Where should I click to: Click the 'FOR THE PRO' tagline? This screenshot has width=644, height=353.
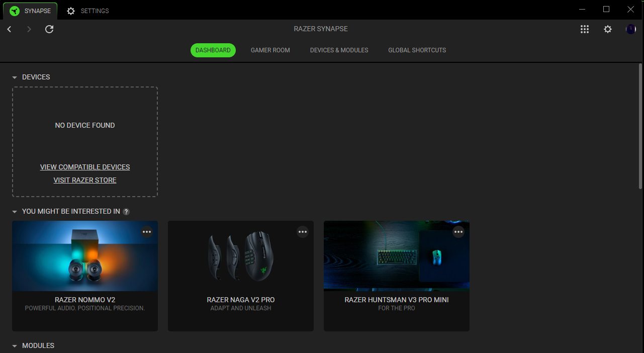[x=397, y=308]
